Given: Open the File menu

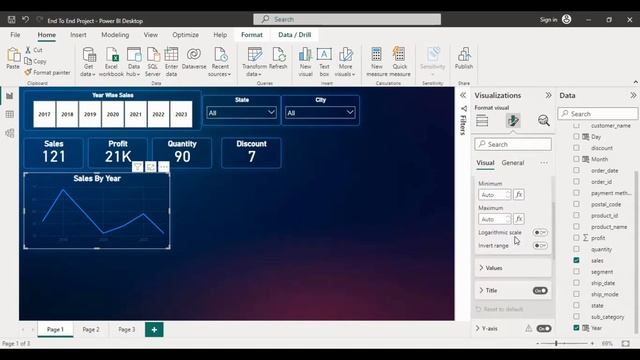Looking at the screenshot, I should click(x=15, y=35).
